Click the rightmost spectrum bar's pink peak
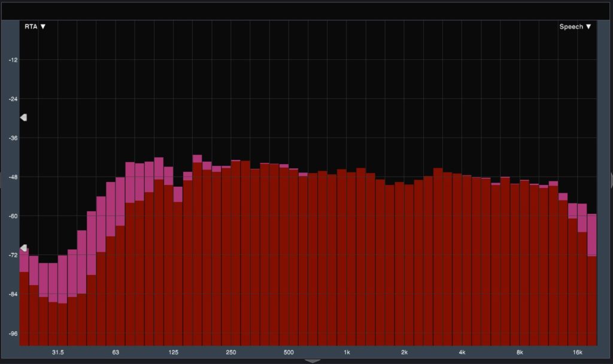 point(591,234)
